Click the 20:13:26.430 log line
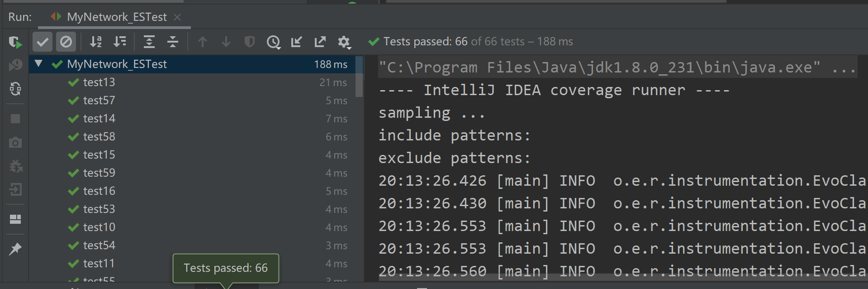The image size is (868, 289). [x=622, y=203]
